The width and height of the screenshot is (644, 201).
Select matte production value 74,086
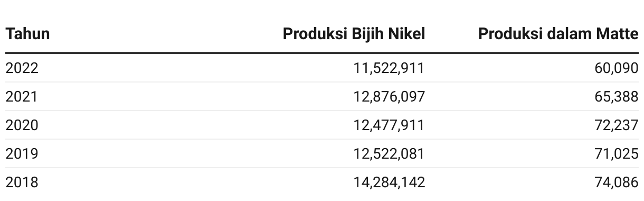pyautogui.click(x=616, y=182)
